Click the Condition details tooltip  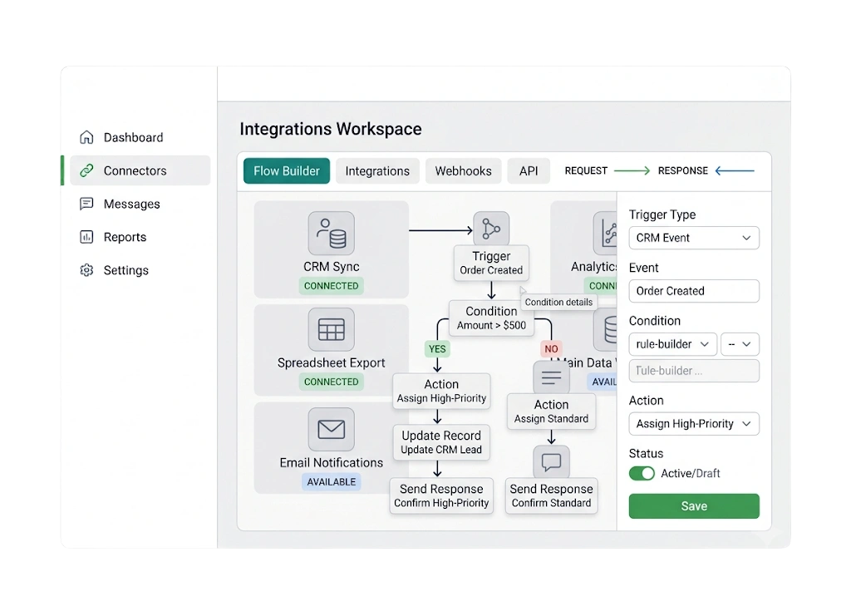(x=558, y=303)
